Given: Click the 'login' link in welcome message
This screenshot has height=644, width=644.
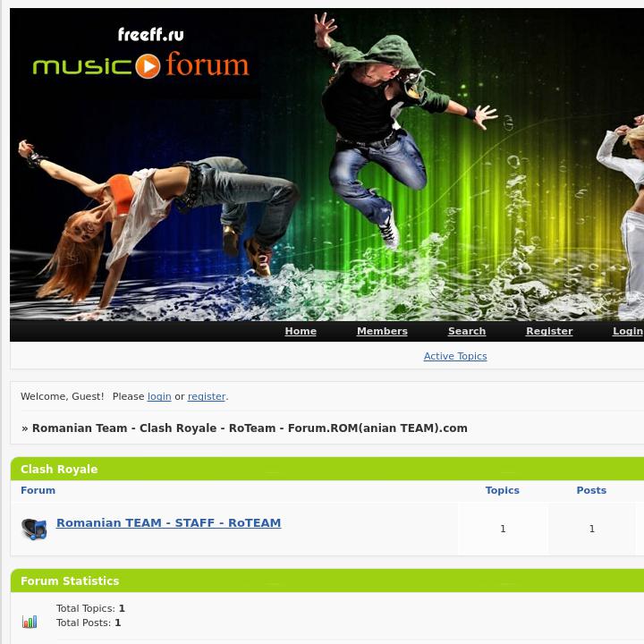Looking at the screenshot, I should click(x=159, y=396).
